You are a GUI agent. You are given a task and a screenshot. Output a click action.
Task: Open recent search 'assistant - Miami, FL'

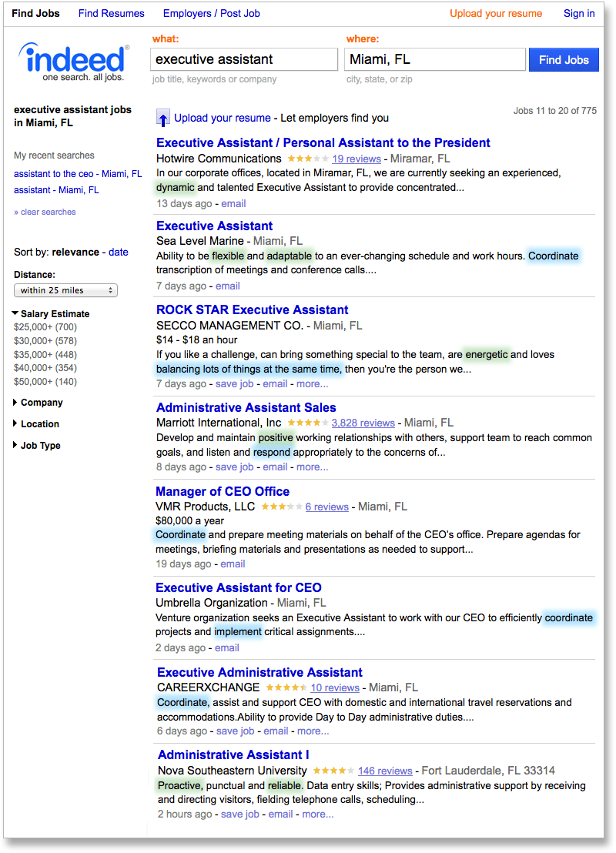point(56,190)
